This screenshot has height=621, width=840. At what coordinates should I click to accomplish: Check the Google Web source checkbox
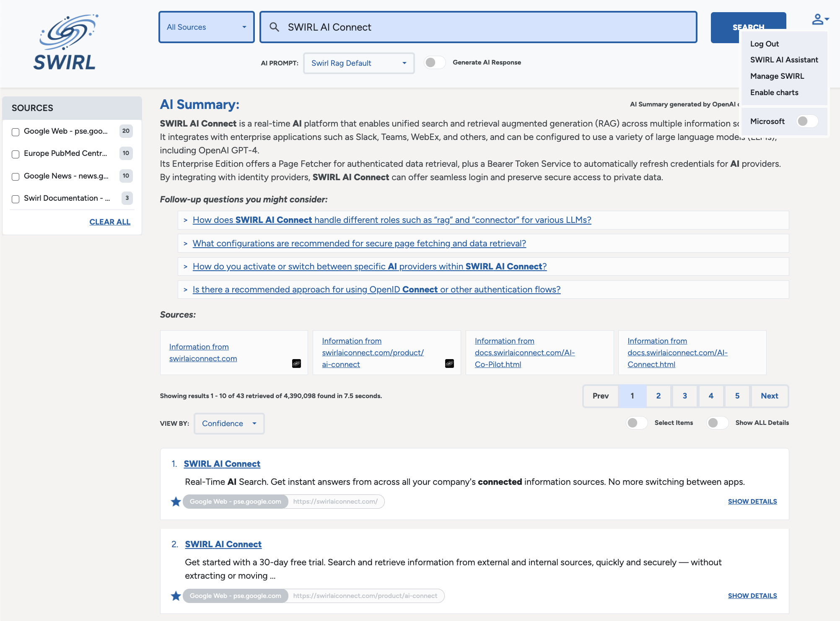click(x=15, y=131)
